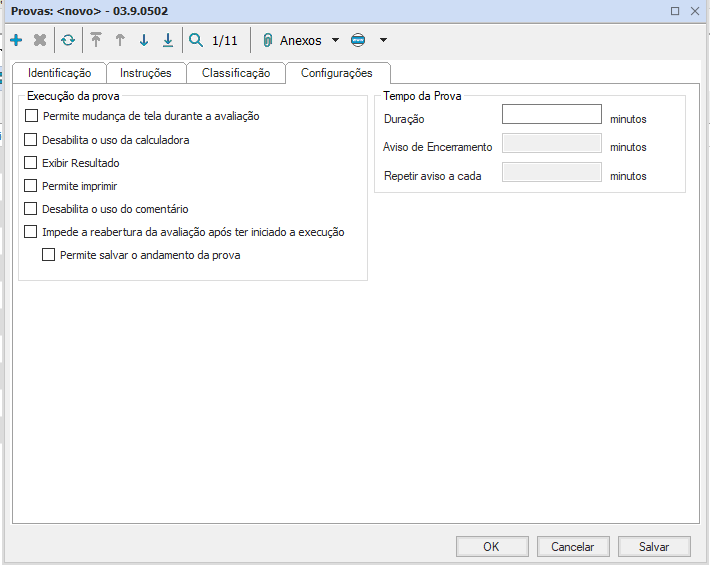
Task: Switch to the Identificação tab
Action: [x=59, y=73]
